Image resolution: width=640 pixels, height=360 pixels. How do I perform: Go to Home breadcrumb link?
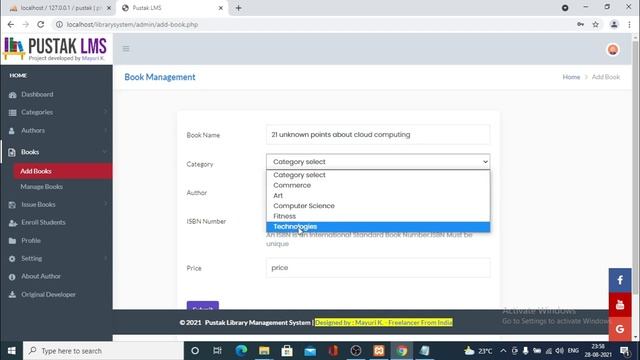571,77
